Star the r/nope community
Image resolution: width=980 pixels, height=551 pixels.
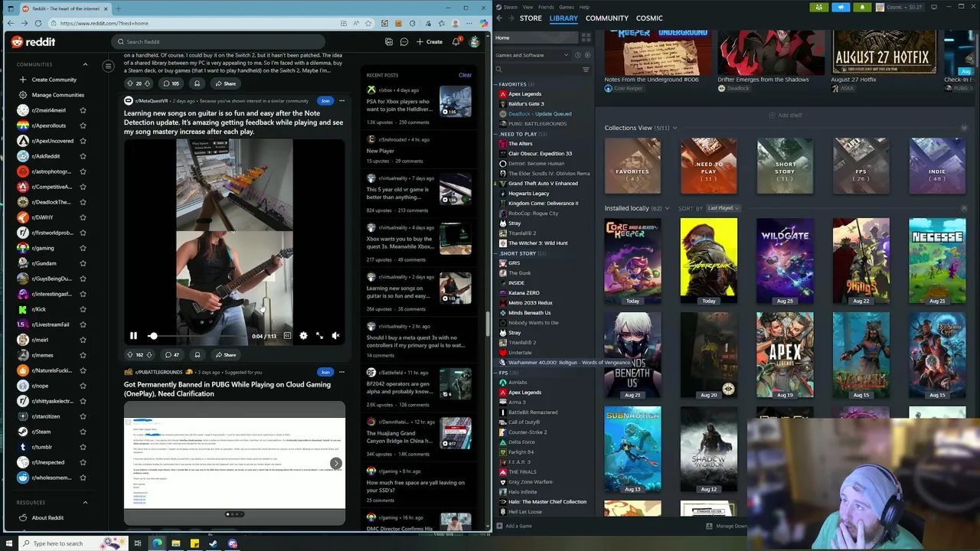coord(83,386)
